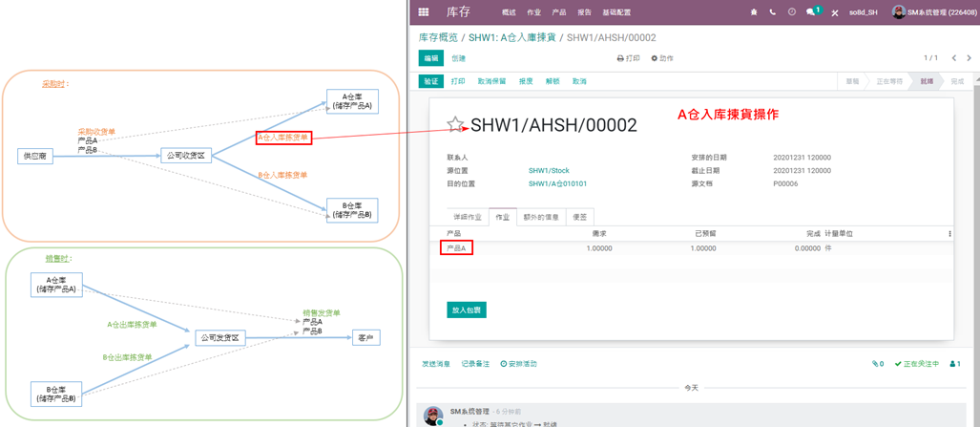This screenshot has height=427, width=980.
Task: Sort by the 已预留 reserved column header
Action: tap(705, 233)
